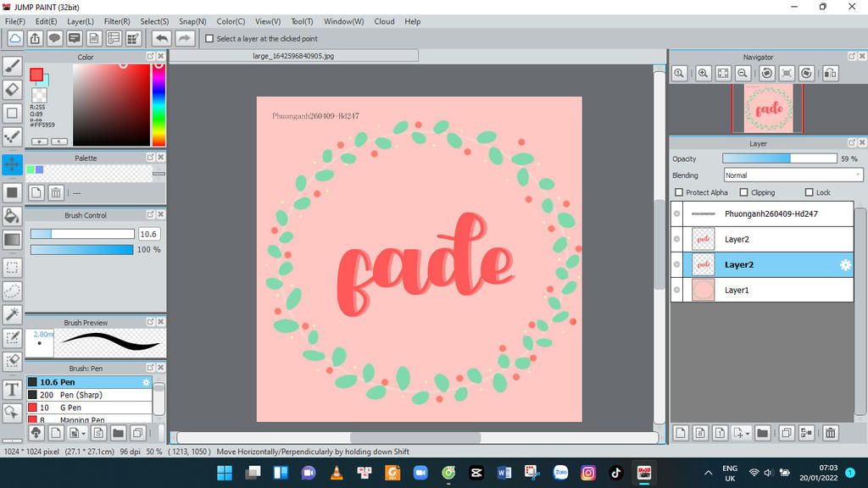Select the Select Eraser tool

pos(12,361)
